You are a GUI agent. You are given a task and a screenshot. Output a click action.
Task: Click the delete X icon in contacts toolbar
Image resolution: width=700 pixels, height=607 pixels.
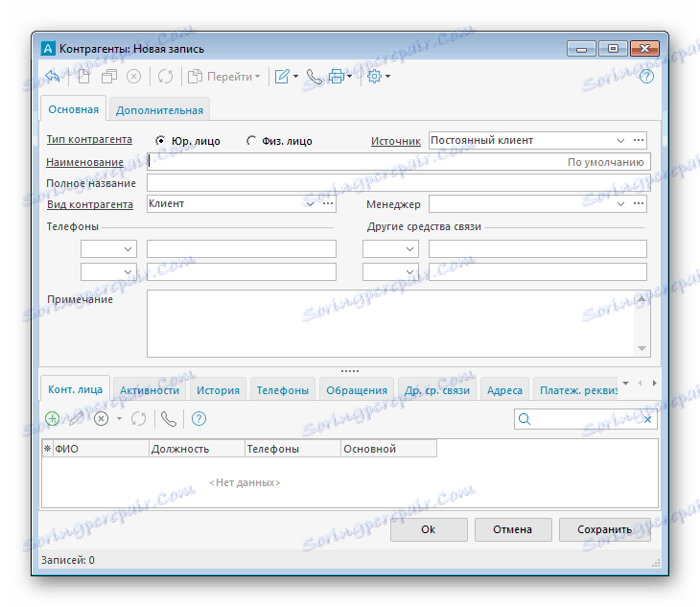click(x=102, y=419)
